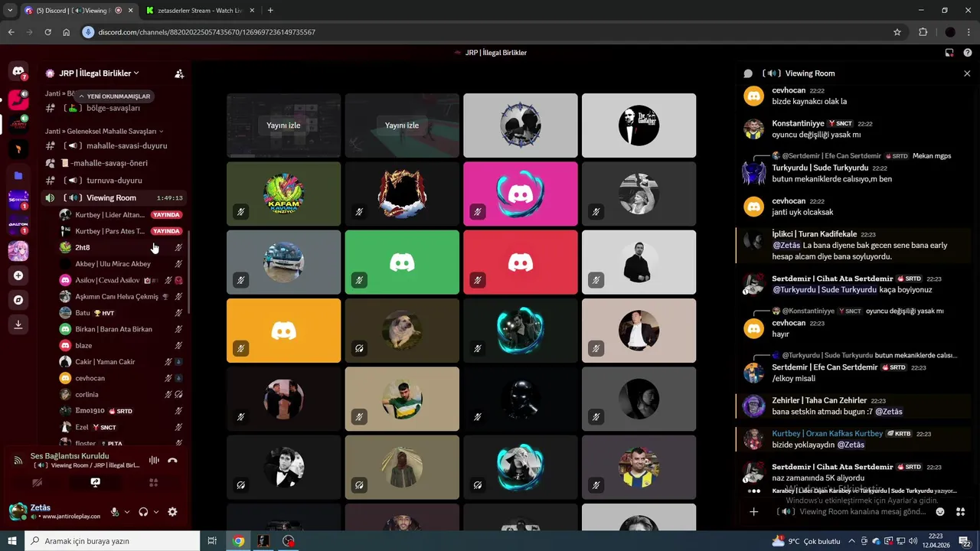The image size is (980, 551).
Task: Open attachment plus button in chat
Action: pos(754,512)
